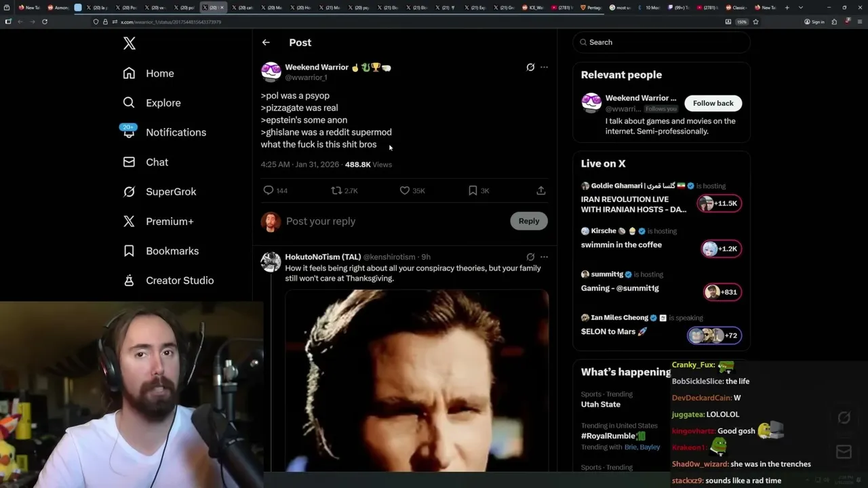Image resolution: width=868 pixels, height=488 pixels.
Task: Click the reply icon with 144 replies
Action: pos(269,190)
